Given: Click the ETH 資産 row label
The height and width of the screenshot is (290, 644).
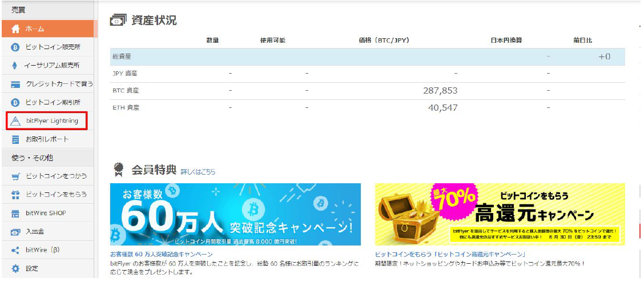Looking at the screenshot, I should pos(126,108).
